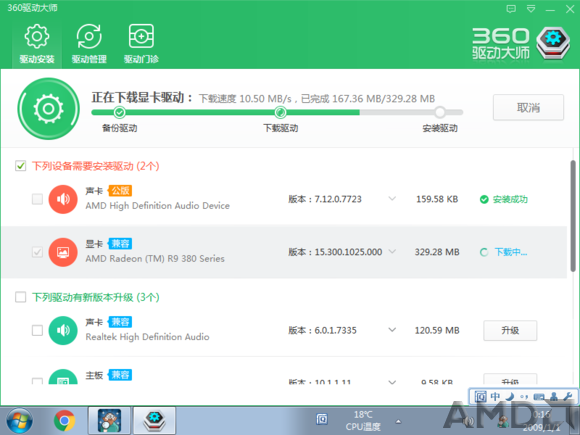Open the Lu Dashi taskbar app
The image size is (580, 435).
(109, 421)
